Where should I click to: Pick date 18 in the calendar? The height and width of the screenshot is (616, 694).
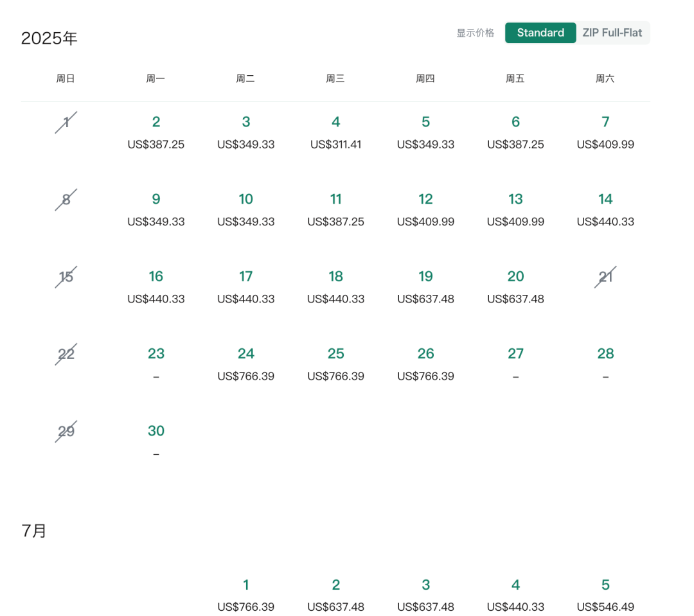point(335,286)
